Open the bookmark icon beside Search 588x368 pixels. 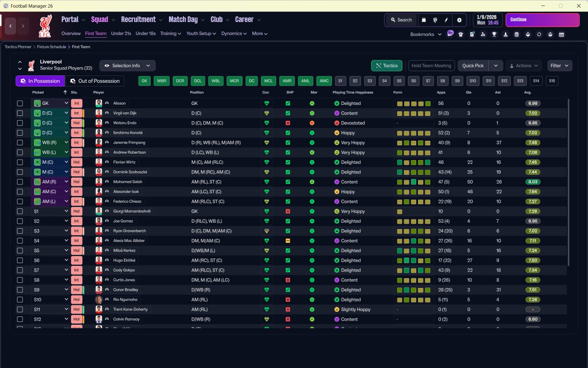pyautogui.click(x=424, y=20)
